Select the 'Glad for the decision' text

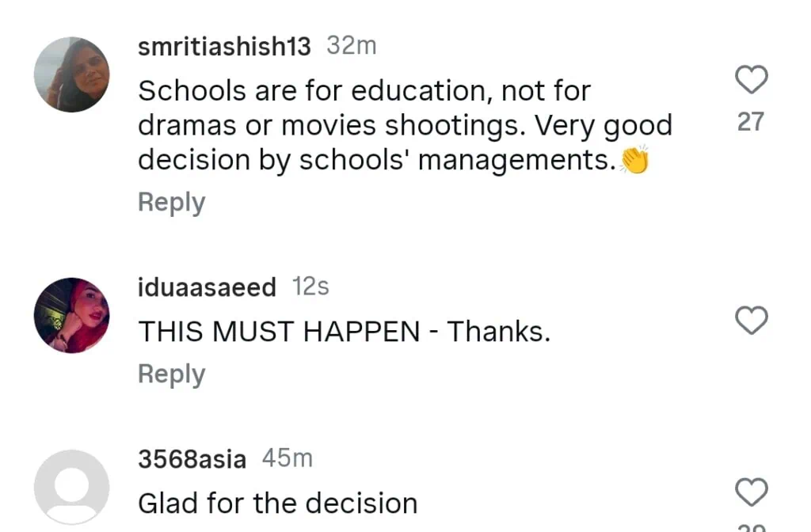(x=277, y=503)
